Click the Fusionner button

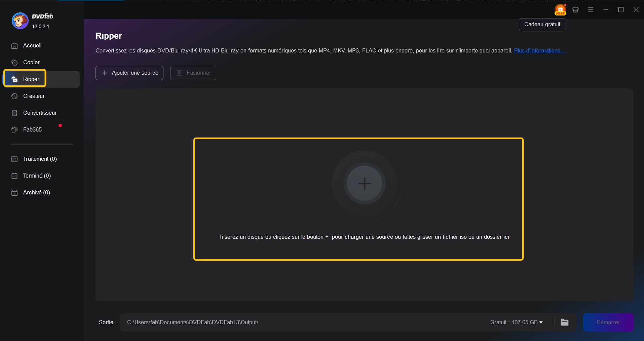pos(193,73)
